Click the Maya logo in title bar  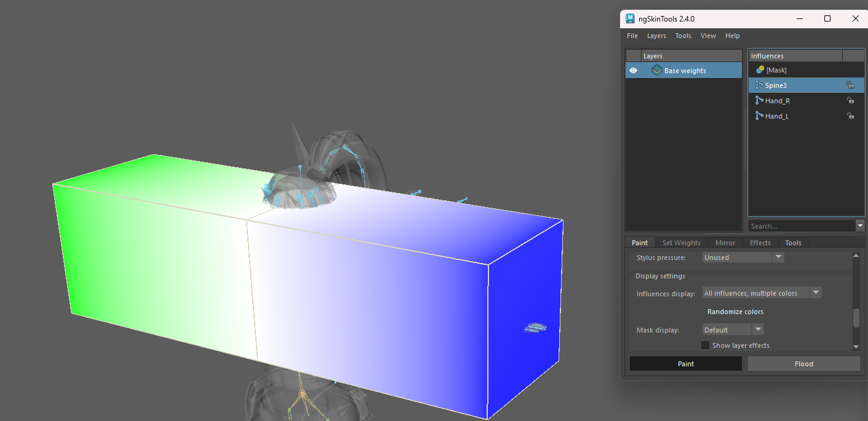click(631, 18)
